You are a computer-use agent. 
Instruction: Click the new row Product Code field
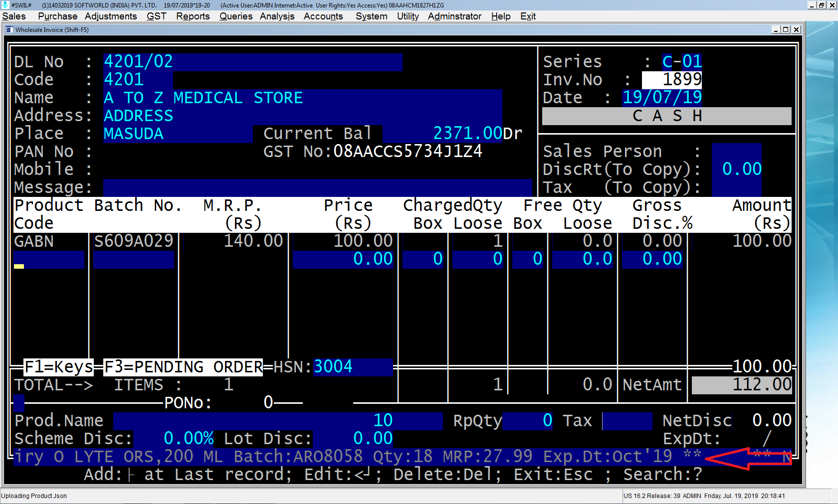point(49,260)
